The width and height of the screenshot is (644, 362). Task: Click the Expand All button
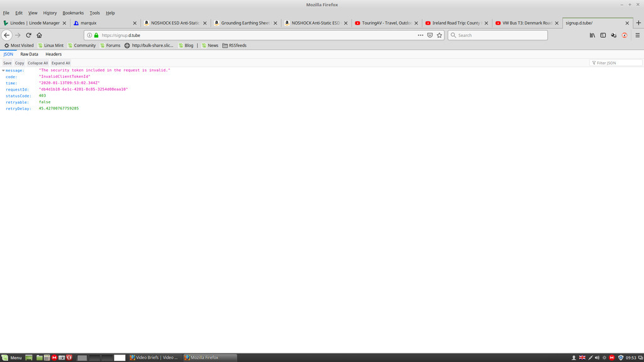tap(60, 63)
